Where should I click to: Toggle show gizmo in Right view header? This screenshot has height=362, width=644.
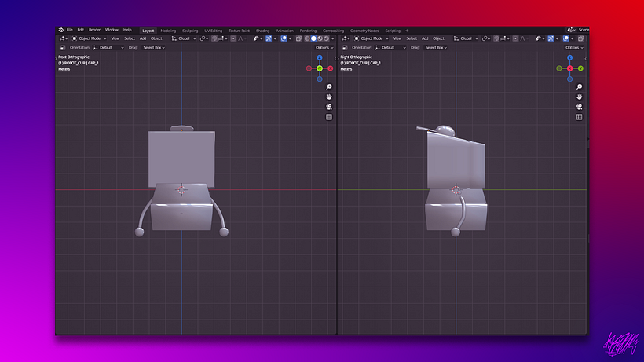point(551,38)
